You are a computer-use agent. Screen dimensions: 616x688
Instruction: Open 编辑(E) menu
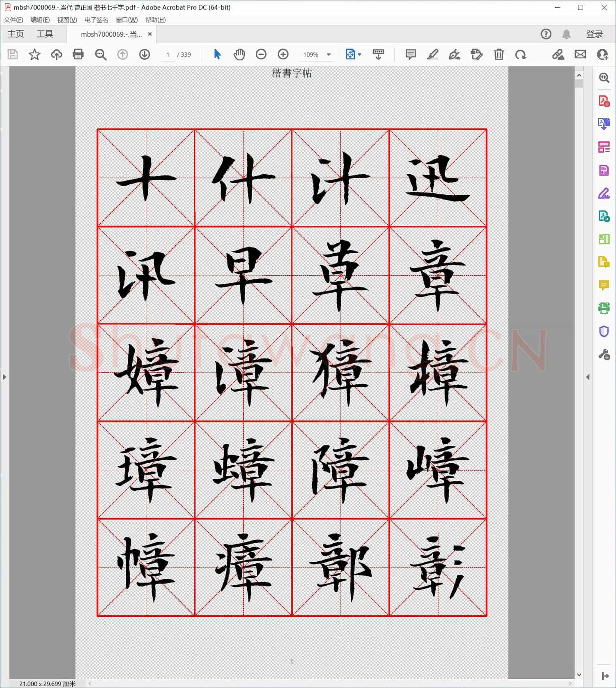tap(40, 20)
